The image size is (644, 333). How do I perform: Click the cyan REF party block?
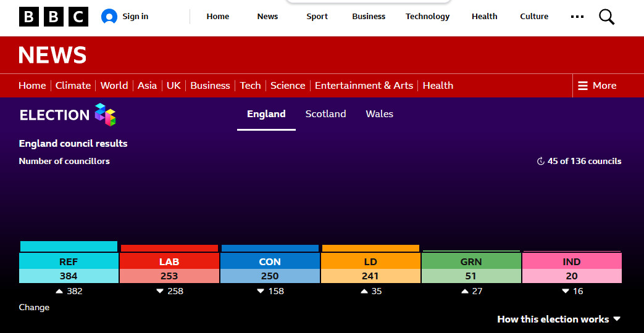point(69,268)
